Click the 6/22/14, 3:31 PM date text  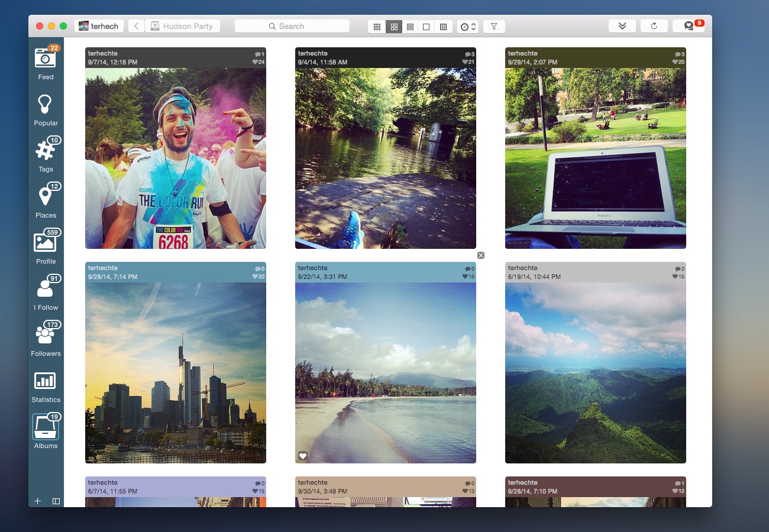(x=322, y=277)
